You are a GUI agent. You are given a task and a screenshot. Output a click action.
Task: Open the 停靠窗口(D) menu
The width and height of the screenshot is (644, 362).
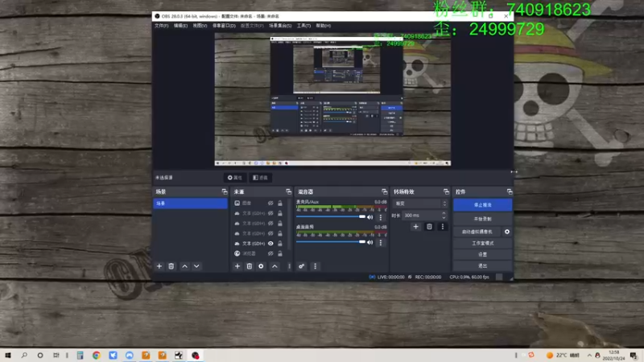pos(224,26)
